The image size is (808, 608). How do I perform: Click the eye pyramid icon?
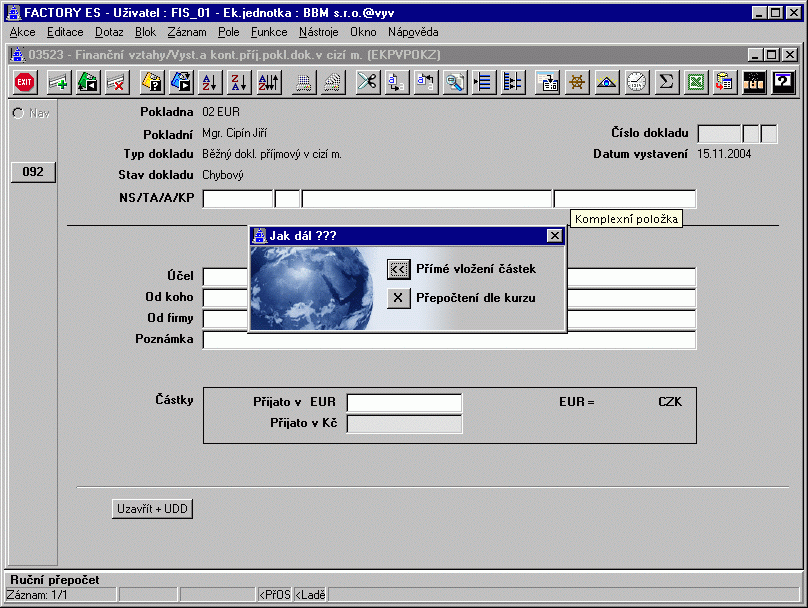(607, 82)
